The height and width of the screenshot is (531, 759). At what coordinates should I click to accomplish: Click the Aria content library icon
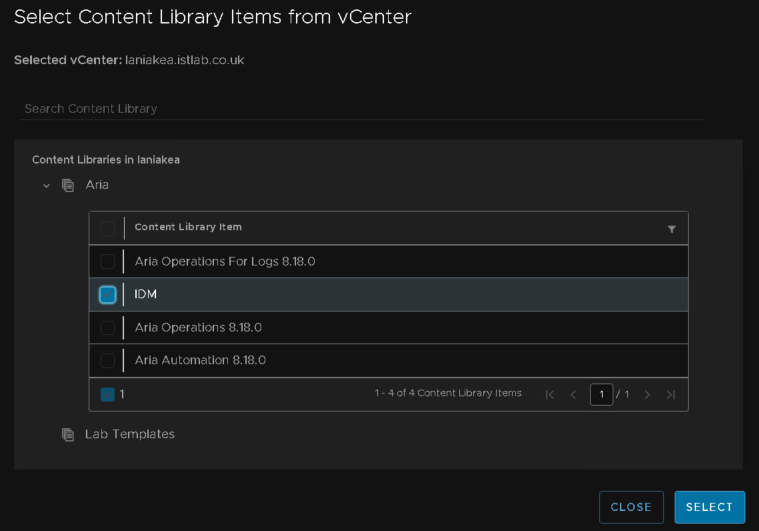(x=68, y=185)
